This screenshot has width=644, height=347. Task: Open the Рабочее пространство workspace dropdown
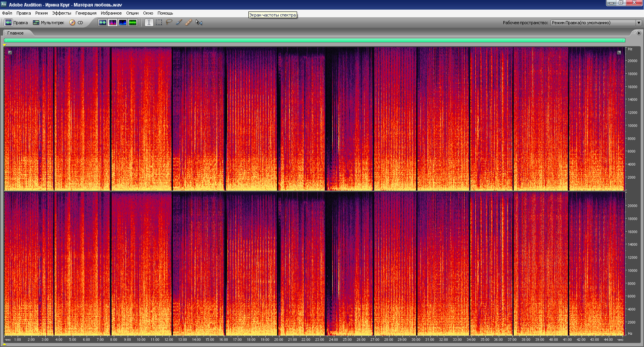596,23
